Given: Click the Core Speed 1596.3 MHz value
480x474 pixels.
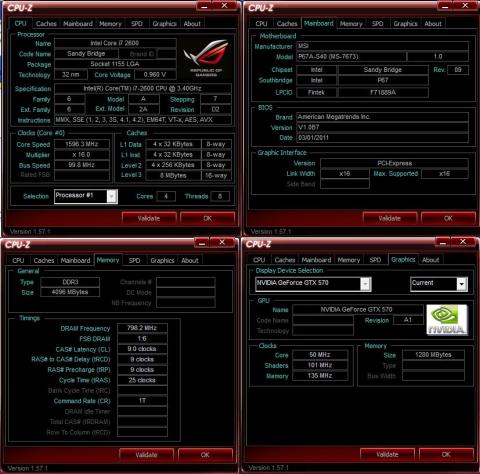Looking at the screenshot, I should tap(82, 144).
